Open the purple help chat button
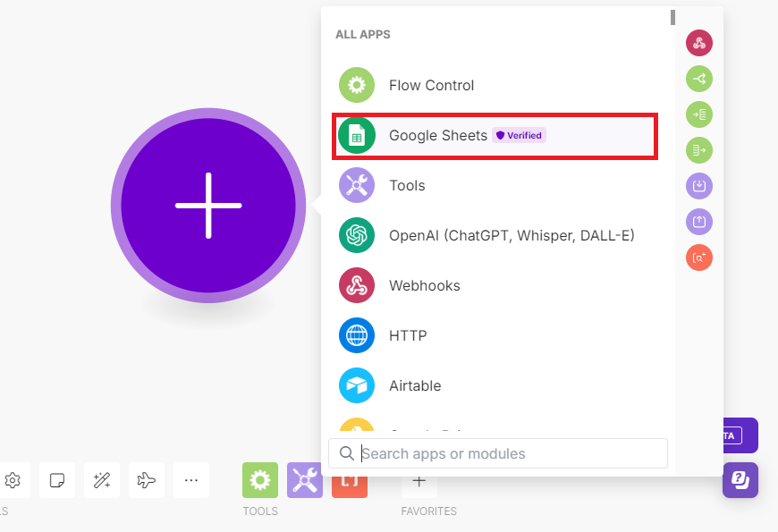 [x=740, y=480]
